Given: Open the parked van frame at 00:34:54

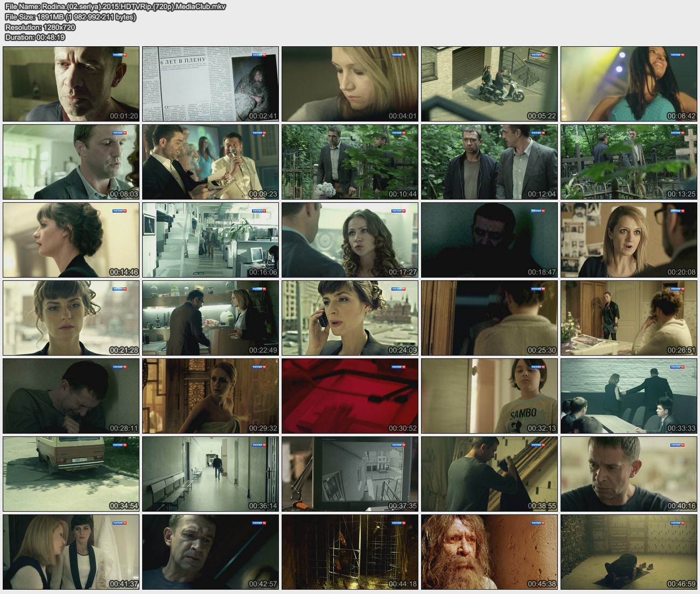Looking at the screenshot, I should tap(71, 474).
